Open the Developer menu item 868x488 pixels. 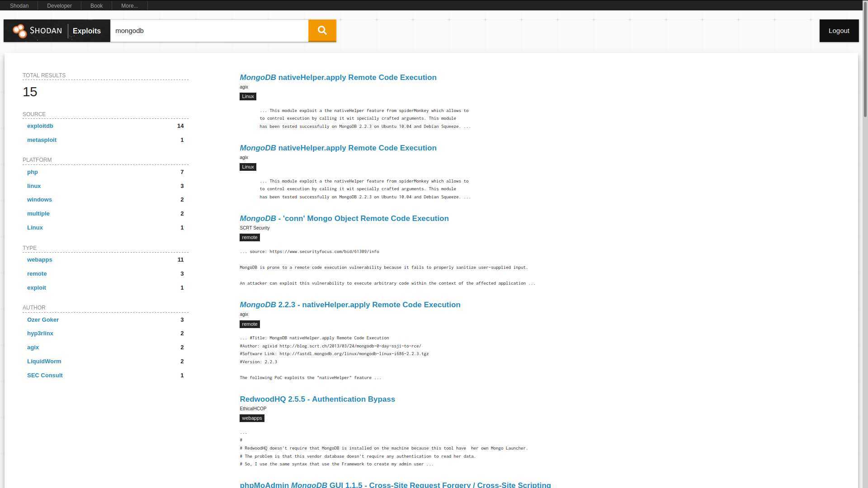pos(59,5)
